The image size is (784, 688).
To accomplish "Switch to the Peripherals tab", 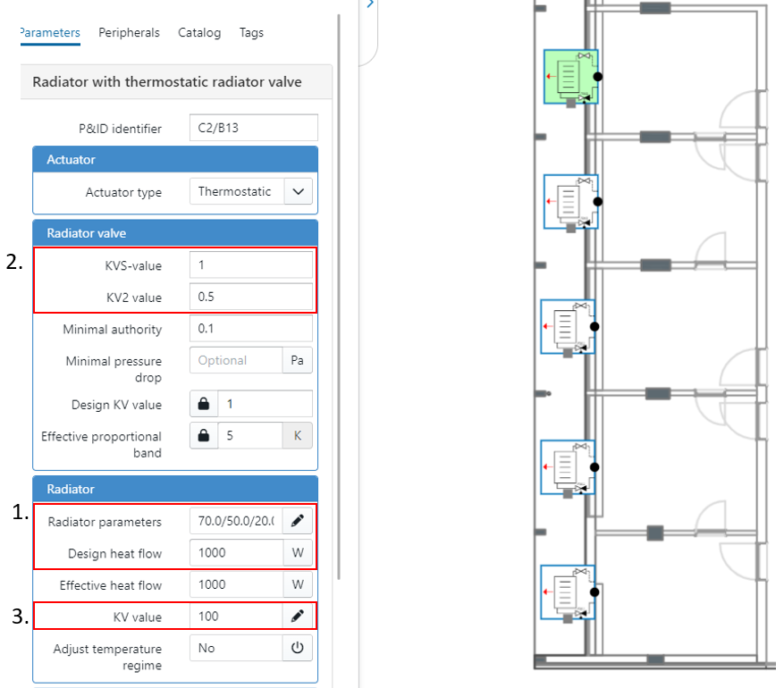I will click(x=129, y=33).
